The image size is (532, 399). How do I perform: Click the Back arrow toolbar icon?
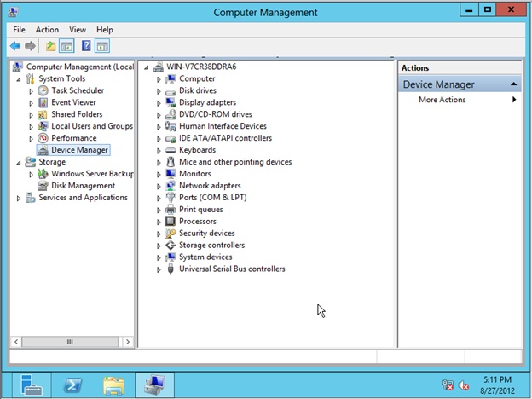(x=15, y=46)
